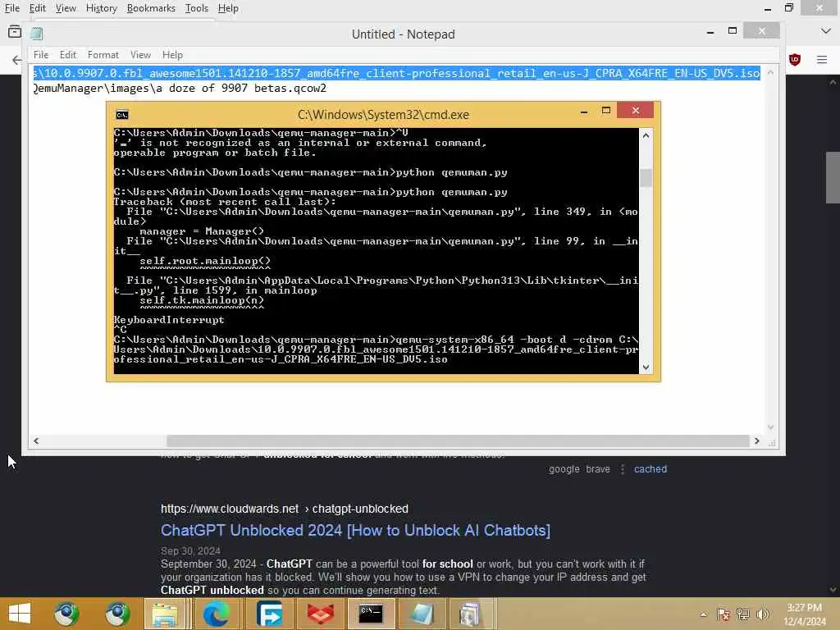Click cmd scrollbar up arrow
The width and height of the screenshot is (840, 630).
click(646, 135)
